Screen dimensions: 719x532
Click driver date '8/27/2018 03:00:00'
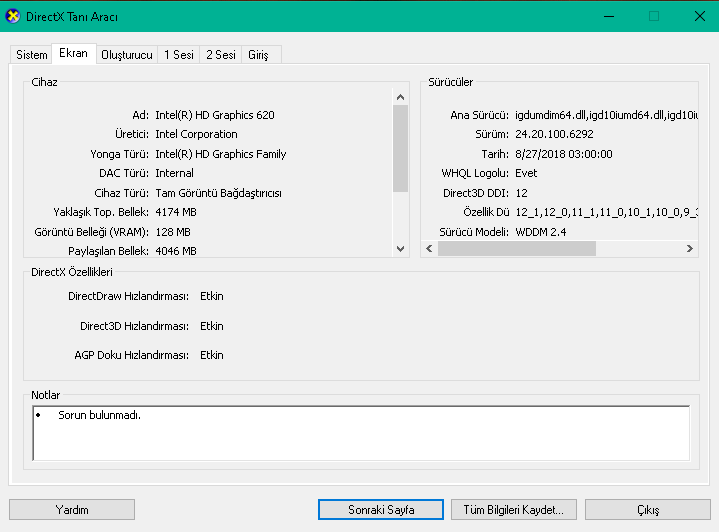(x=564, y=154)
